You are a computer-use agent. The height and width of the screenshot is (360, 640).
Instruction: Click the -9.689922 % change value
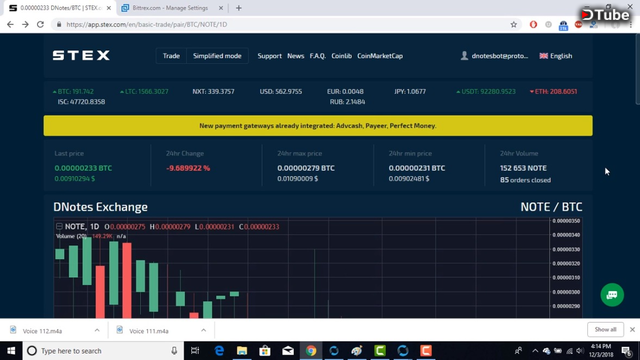click(188, 168)
